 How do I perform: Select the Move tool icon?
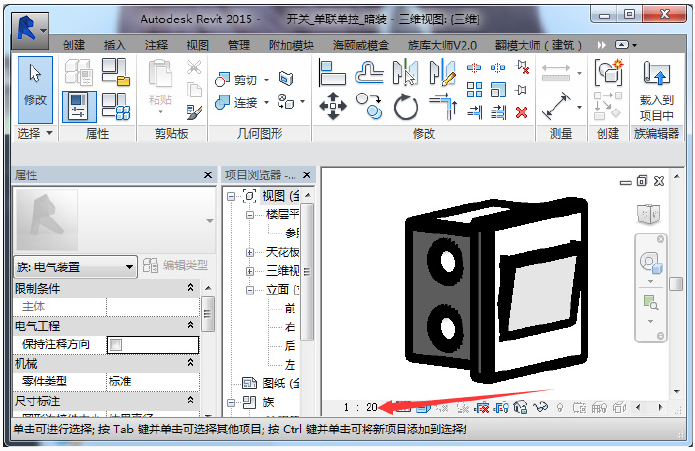pyautogui.click(x=333, y=106)
